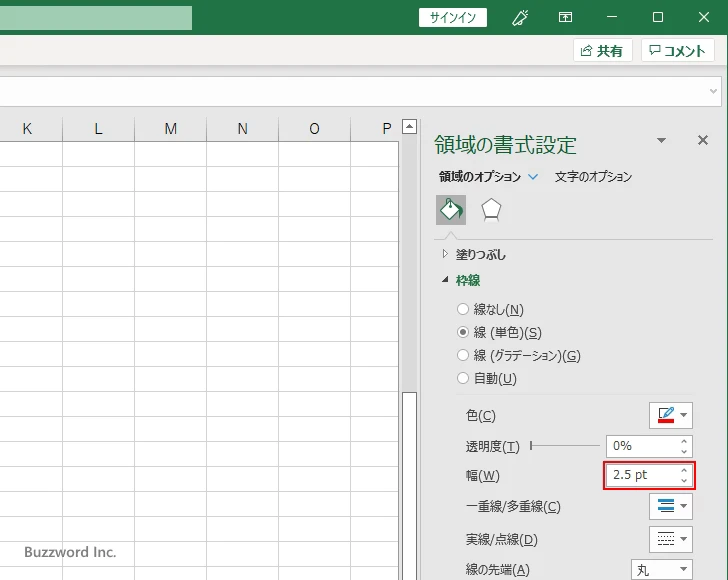Viewport: 728px width, 580px height.
Task: Adjust the 透明度(T) slider
Action: pyautogui.click(x=565, y=446)
